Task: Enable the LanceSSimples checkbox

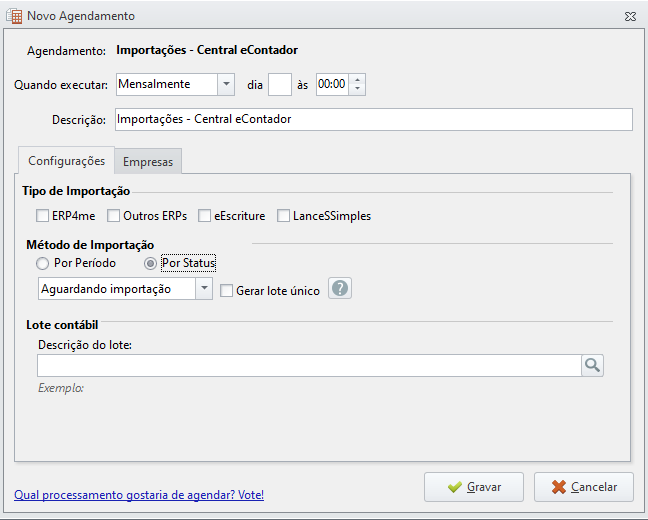Action: (x=283, y=216)
